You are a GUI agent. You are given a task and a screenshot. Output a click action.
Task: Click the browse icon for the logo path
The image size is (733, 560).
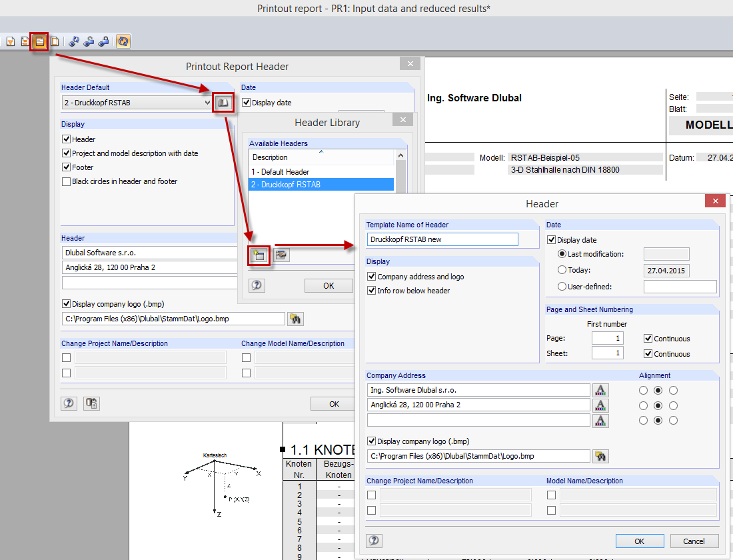tap(600, 456)
